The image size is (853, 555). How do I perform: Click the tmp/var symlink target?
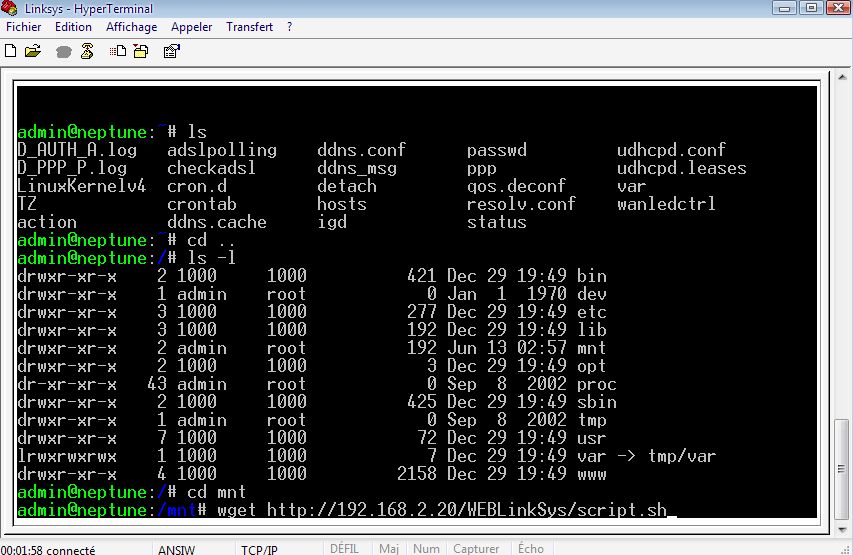(682, 457)
